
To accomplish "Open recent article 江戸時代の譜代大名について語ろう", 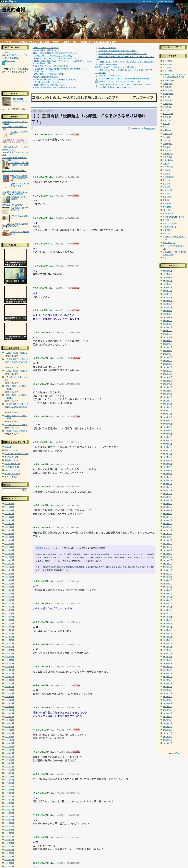I will click(x=15, y=153).
